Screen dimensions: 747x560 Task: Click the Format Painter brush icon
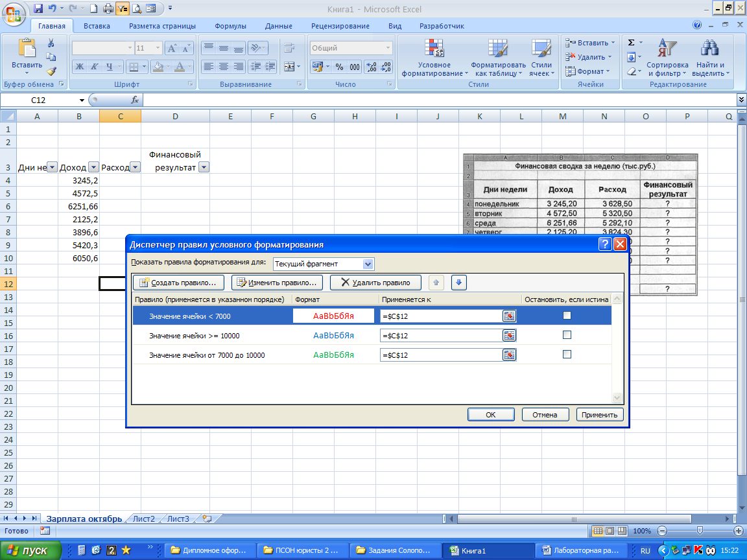pos(51,71)
